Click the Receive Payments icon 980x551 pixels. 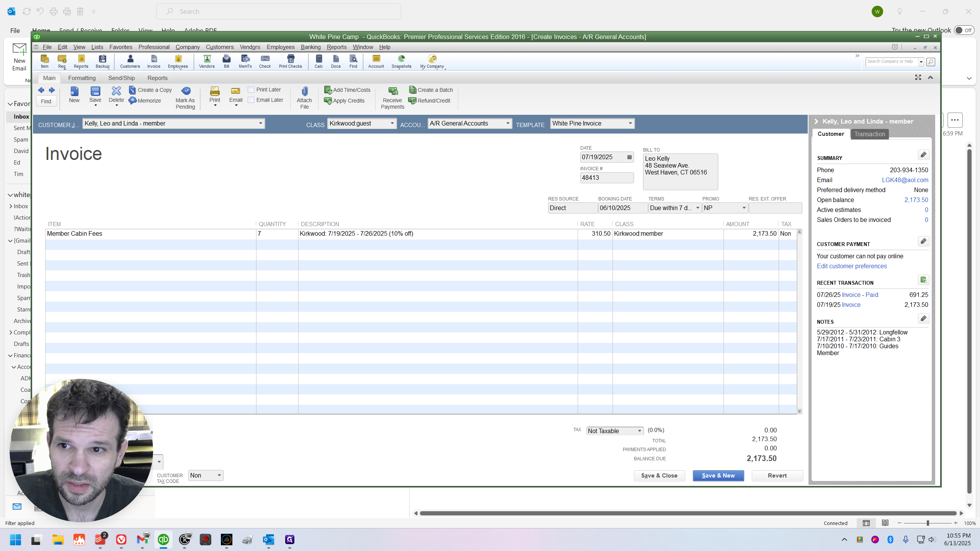coord(392,98)
